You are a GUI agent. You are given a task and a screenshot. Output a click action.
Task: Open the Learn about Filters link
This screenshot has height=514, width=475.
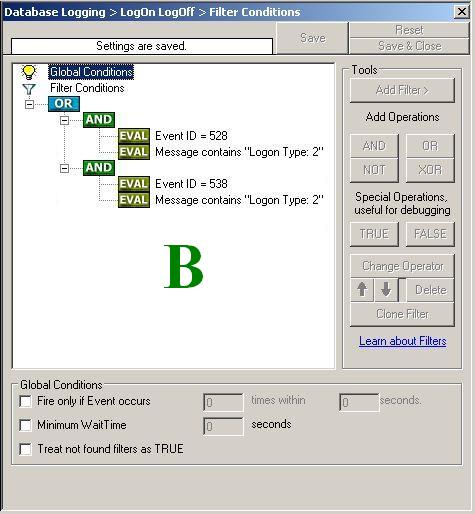pyautogui.click(x=403, y=341)
